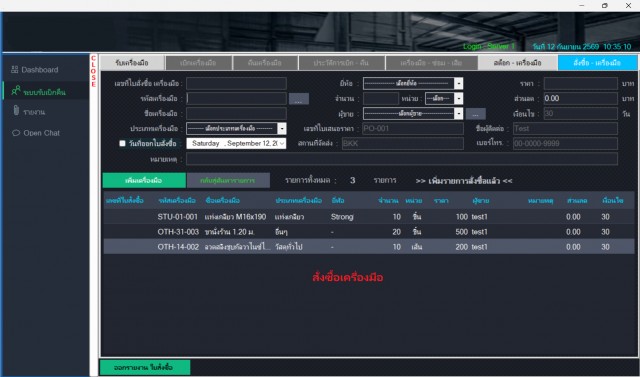640x377 pixels.
Task: Click the จำนวน (quantity) field
Action: coord(381,98)
